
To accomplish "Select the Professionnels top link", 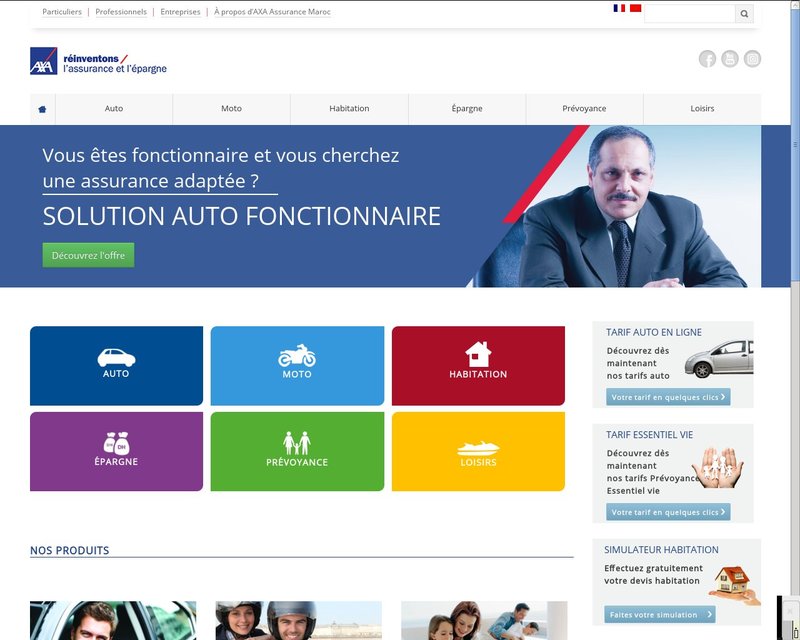I will tap(121, 12).
